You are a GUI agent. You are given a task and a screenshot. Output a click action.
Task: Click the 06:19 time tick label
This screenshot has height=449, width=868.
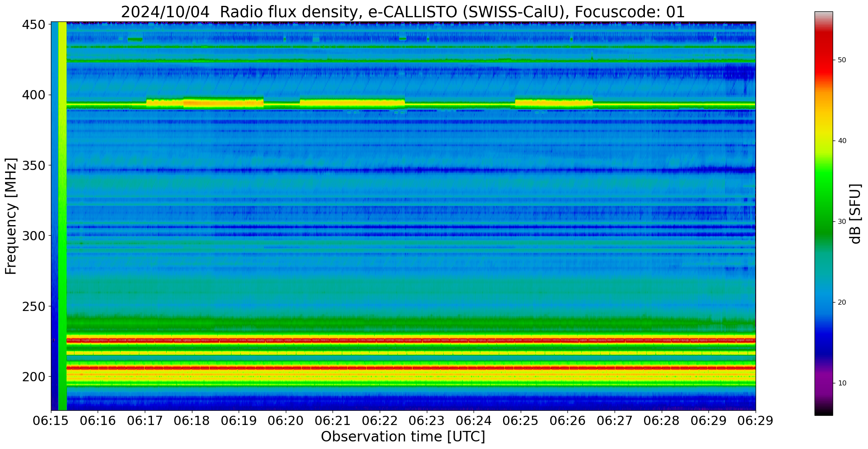(x=239, y=421)
